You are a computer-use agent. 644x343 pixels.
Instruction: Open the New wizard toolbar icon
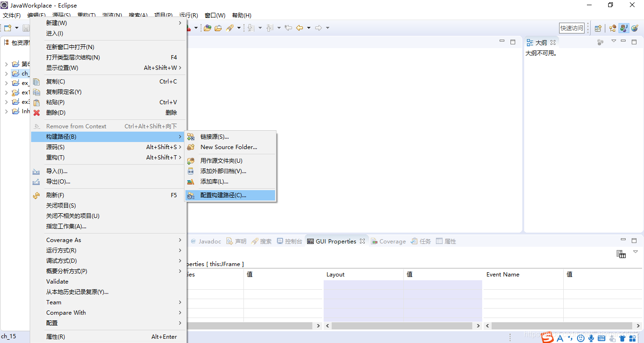point(8,28)
